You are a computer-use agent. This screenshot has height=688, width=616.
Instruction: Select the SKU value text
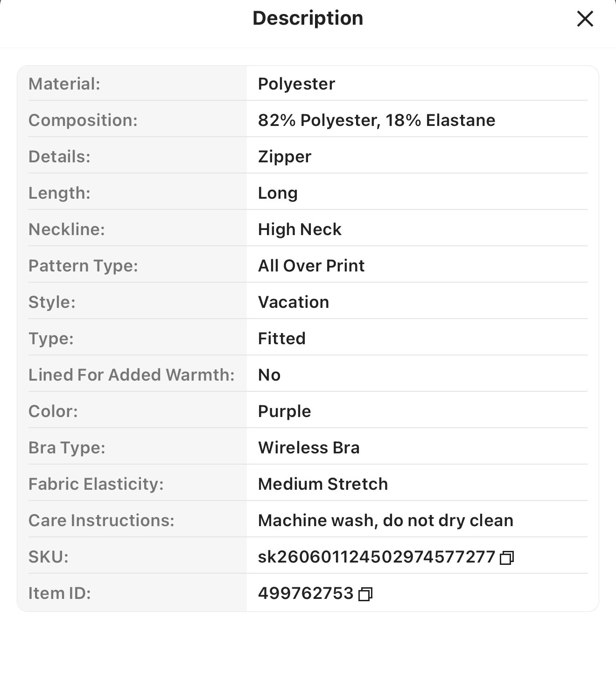point(376,556)
